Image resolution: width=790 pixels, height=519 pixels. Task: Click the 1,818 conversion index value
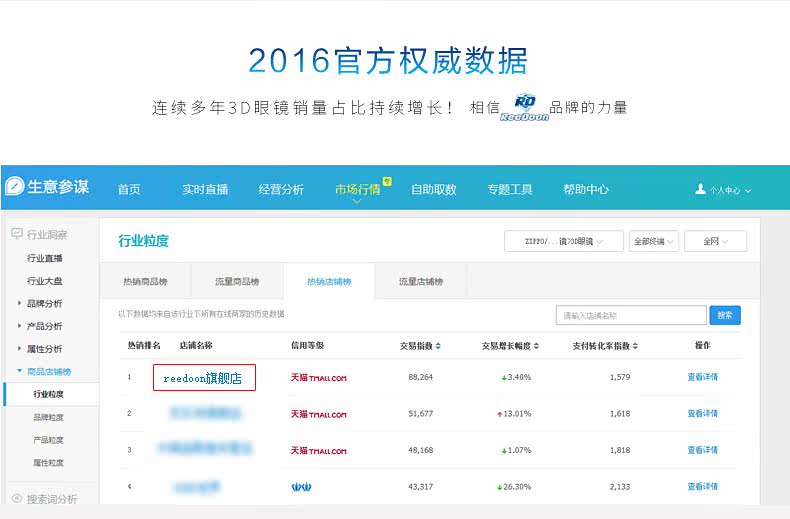pos(620,450)
